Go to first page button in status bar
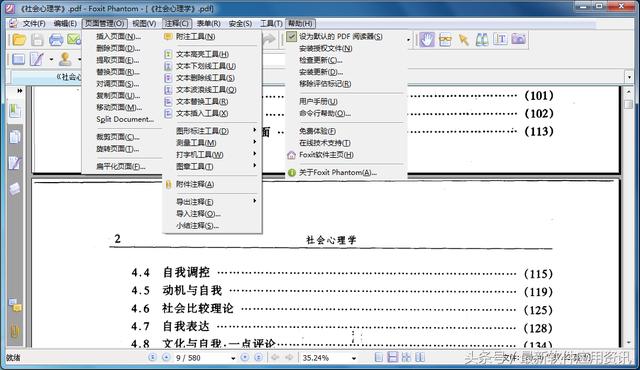Image resolution: width=640 pixels, height=370 pixels. pyautogui.click(x=152, y=357)
